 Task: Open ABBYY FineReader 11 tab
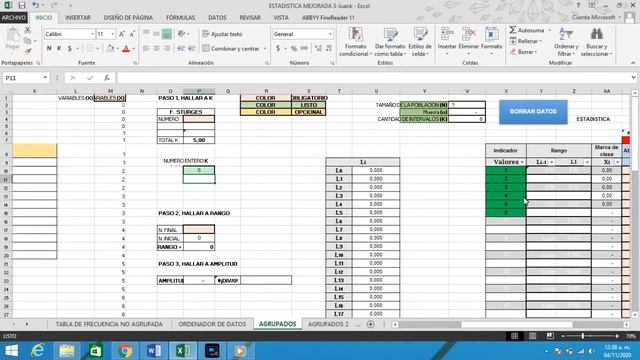[x=328, y=18]
